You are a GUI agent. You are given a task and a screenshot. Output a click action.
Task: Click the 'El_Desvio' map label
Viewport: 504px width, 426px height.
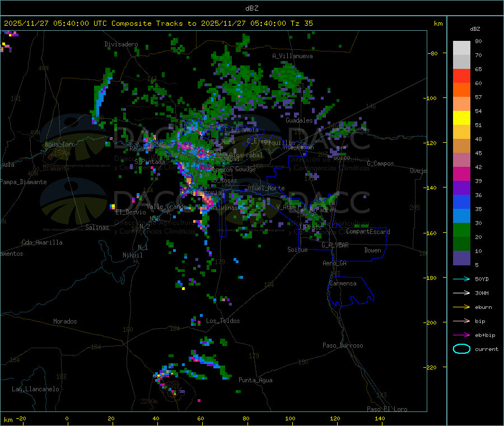click(x=130, y=212)
